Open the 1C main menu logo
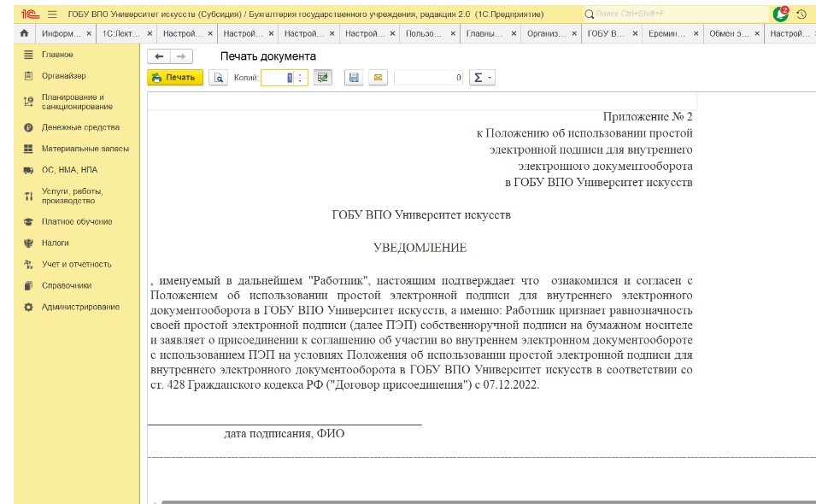This screenshot has width=816, height=504. pyautogui.click(x=30, y=14)
